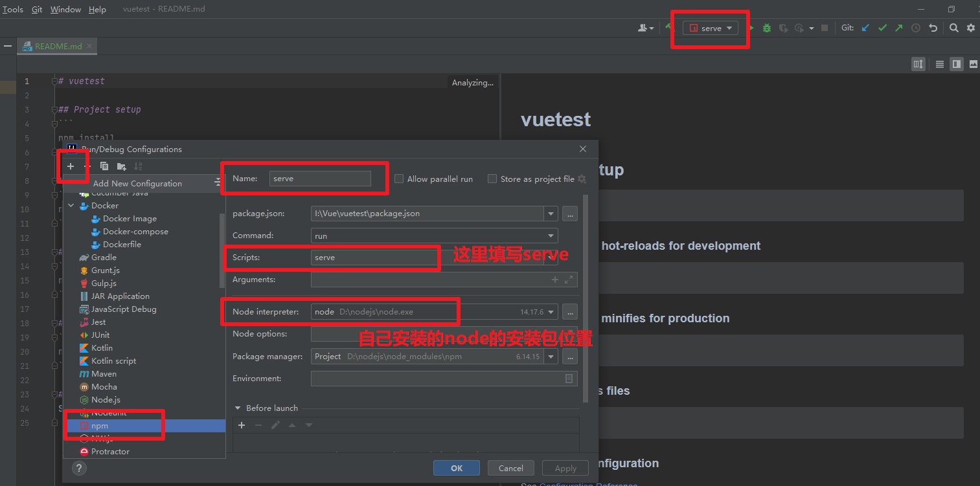Click Sort Configurations alphabetically icon

tap(138, 166)
